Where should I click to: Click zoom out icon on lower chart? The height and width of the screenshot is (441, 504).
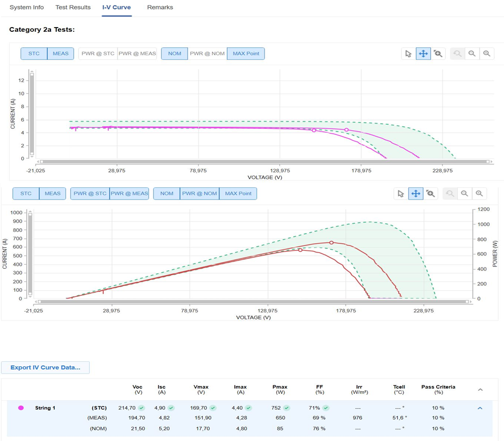tap(464, 194)
